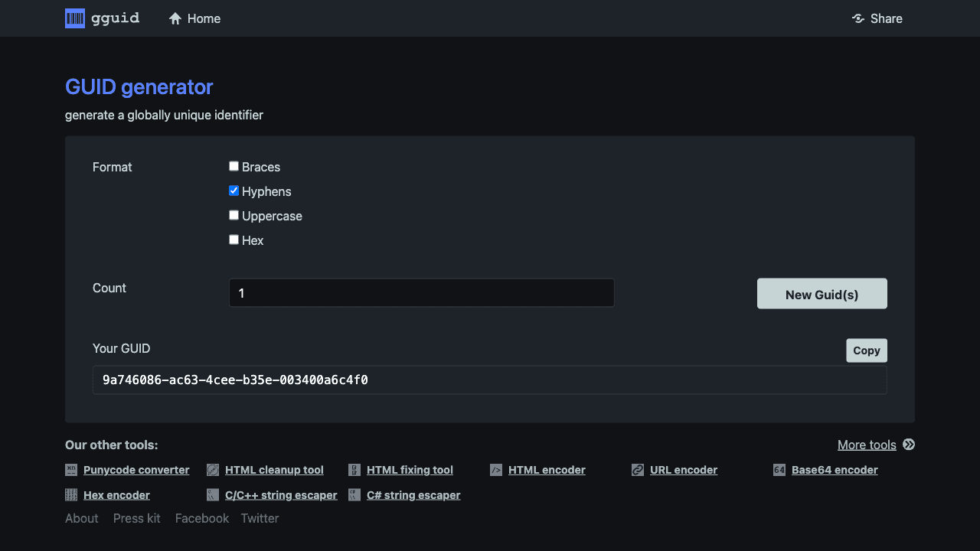This screenshot has height=551, width=980.
Task: Open the Punycode converter tool icon
Action: point(70,470)
